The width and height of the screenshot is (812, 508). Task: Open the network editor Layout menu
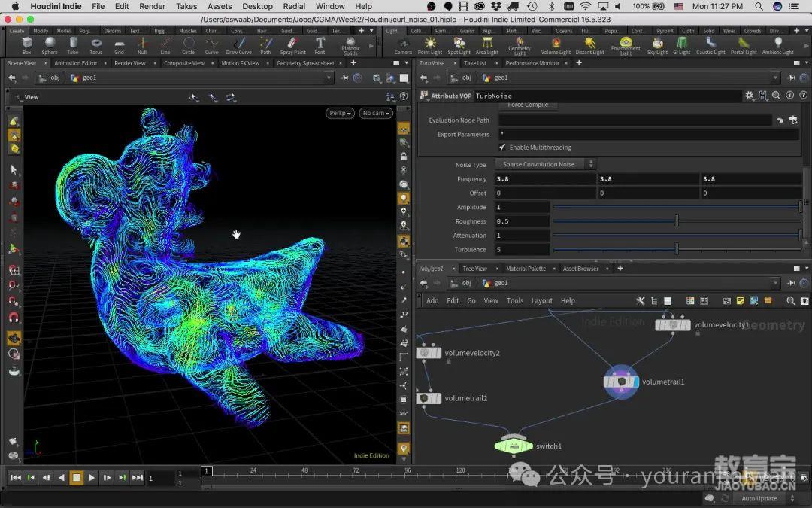click(541, 300)
